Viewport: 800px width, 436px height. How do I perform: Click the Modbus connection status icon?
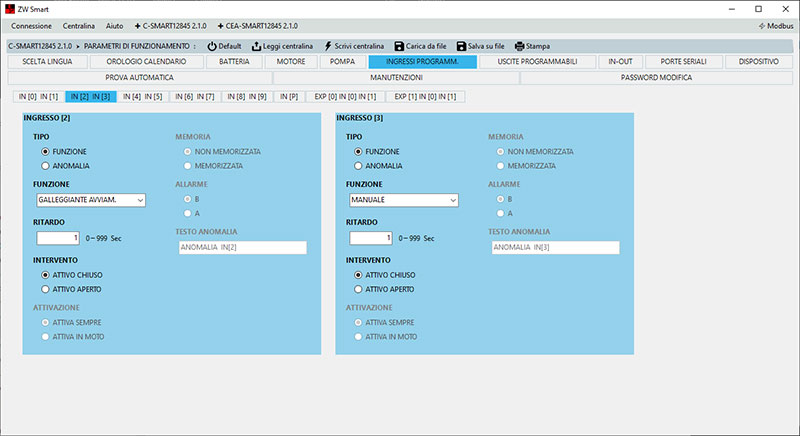click(760, 24)
